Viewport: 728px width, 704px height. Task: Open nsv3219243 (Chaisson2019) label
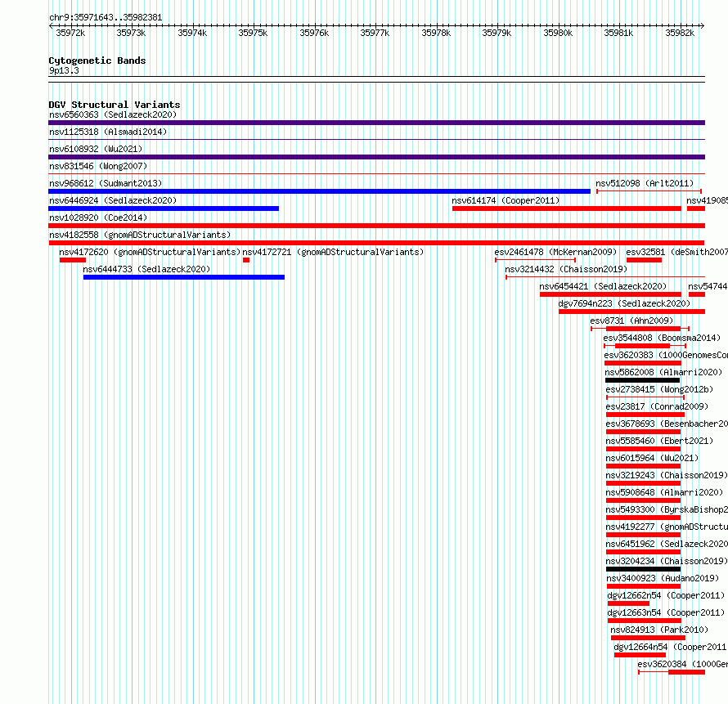tap(667, 475)
